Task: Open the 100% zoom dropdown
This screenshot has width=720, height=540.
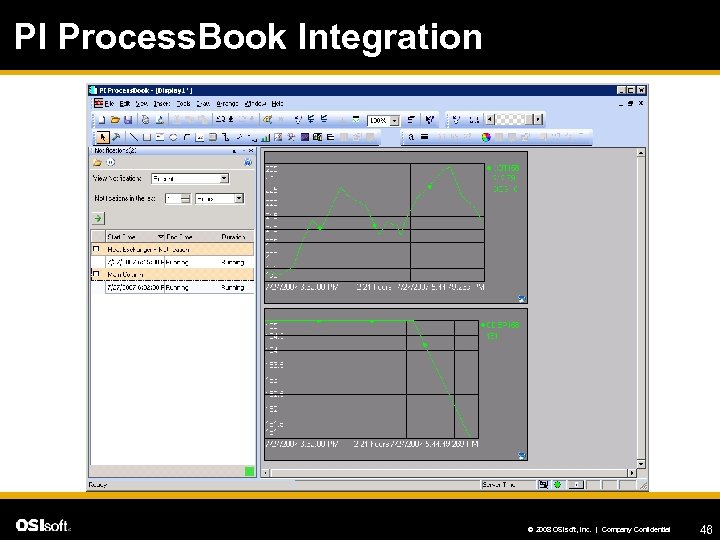Action: [394, 120]
